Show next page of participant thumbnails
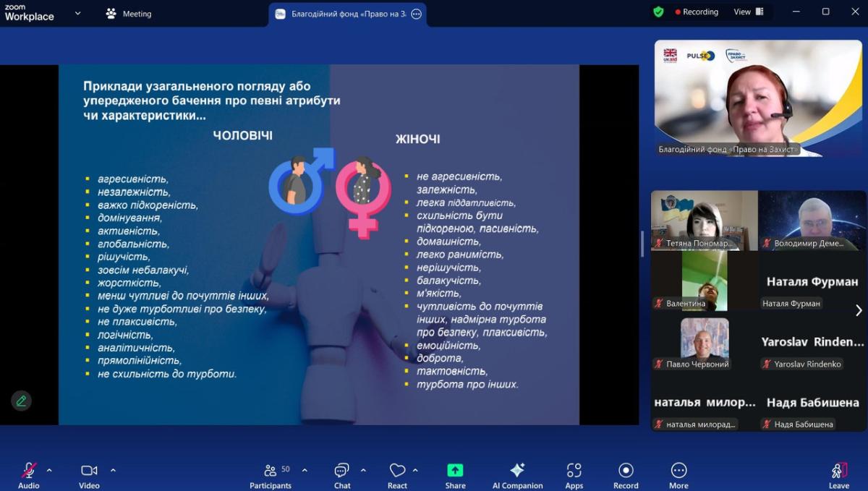The image size is (868, 491). click(x=859, y=310)
